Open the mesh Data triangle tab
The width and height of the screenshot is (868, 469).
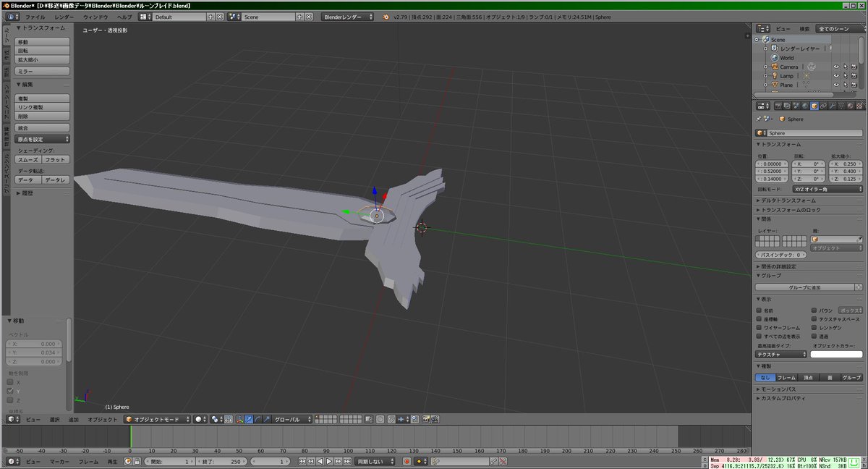tap(841, 106)
